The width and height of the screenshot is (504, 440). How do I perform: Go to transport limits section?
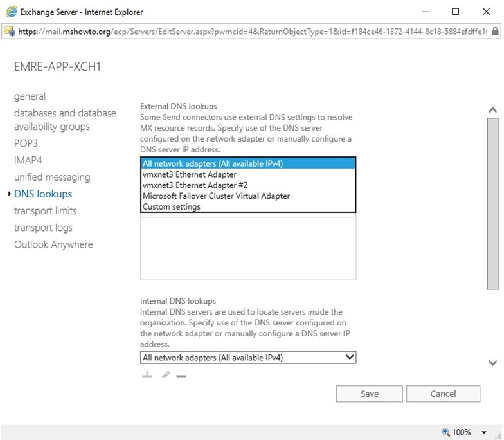45,211
